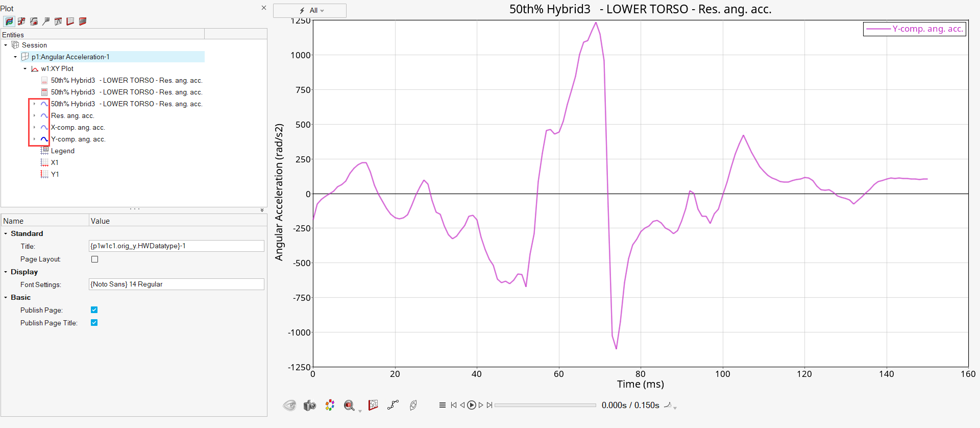Collapse the w1:XY Plot tree node
Viewport: 980px width, 428px height.
pyautogui.click(x=25, y=69)
